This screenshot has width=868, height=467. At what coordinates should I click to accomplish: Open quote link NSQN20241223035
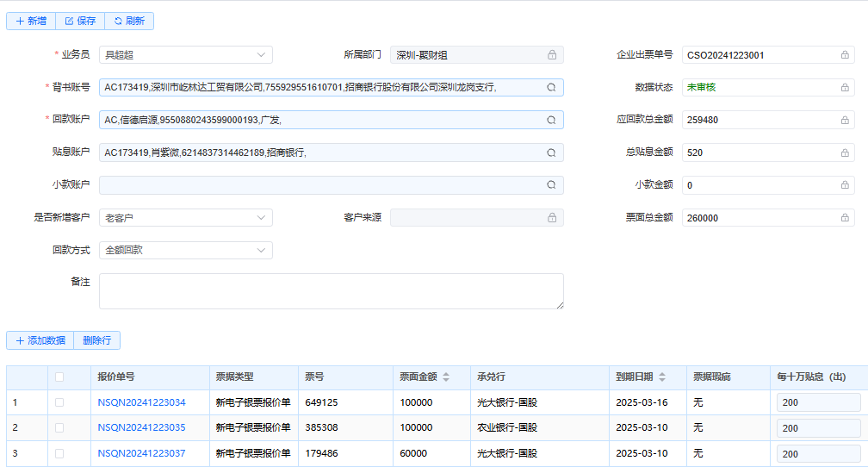click(141, 427)
